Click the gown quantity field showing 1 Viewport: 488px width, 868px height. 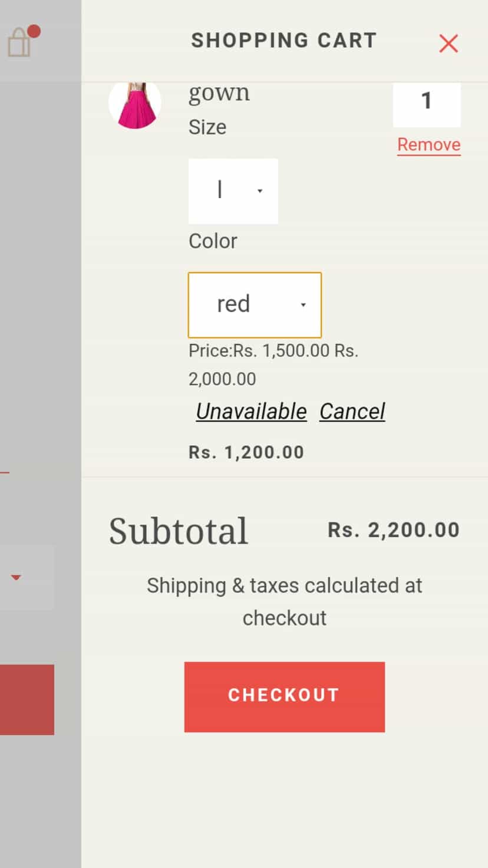coord(427,104)
